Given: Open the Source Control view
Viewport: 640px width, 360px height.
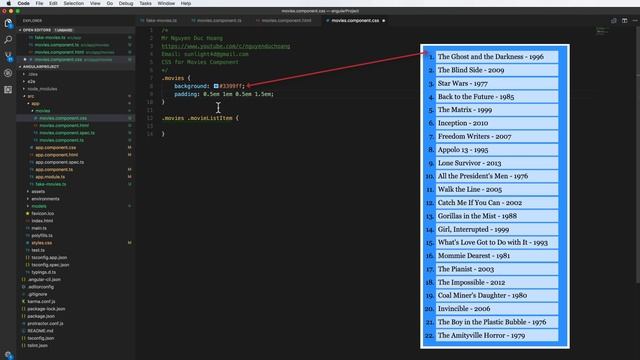Looking at the screenshot, I should (8, 56).
